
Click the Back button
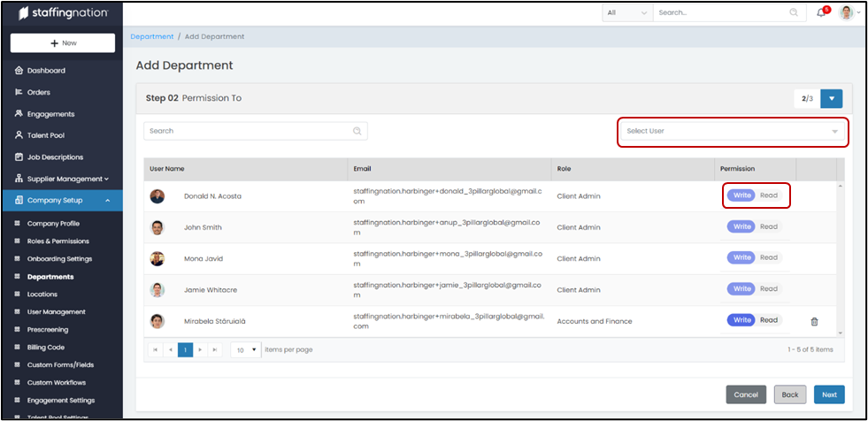(790, 394)
